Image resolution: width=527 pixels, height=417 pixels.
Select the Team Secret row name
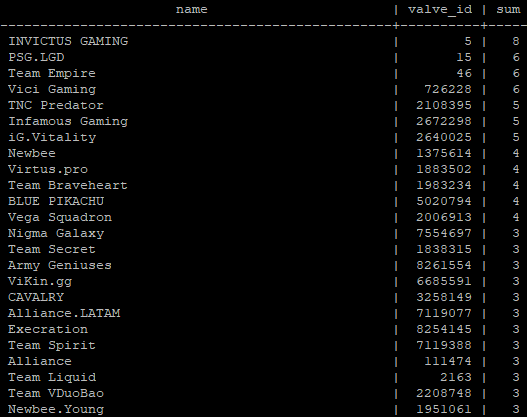click(x=52, y=249)
